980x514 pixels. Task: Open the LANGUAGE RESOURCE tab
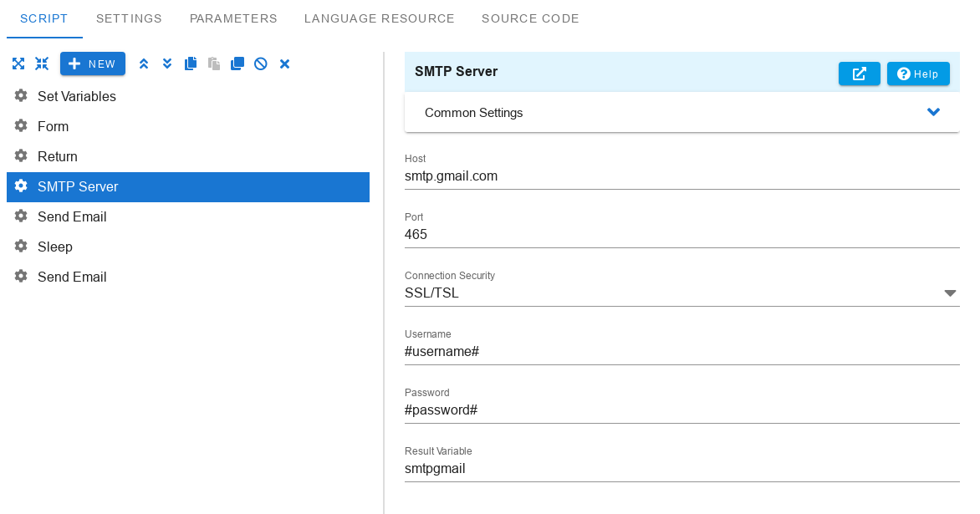pyautogui.click(x=380, y=18)
